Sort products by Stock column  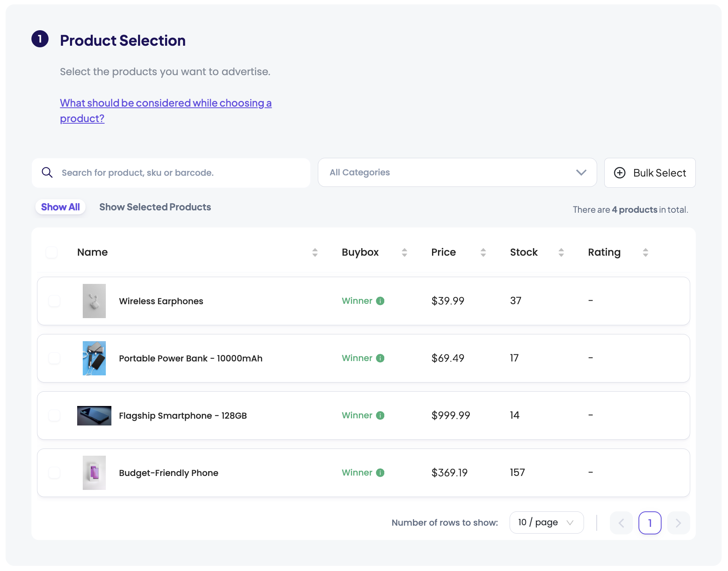(x=561, y=252)
